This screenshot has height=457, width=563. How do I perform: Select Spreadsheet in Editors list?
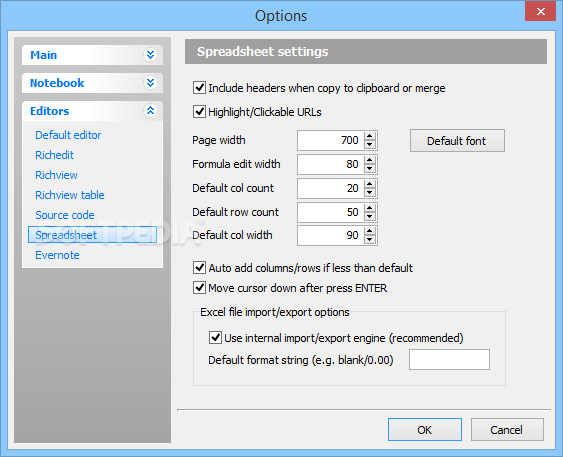(92, 235)
